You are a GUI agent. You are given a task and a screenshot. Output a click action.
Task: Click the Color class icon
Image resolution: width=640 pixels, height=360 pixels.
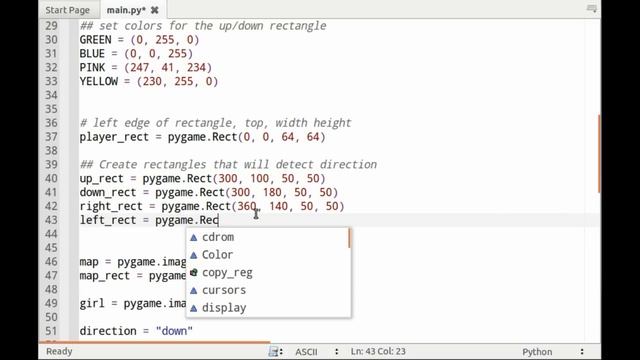click(194, 255)
